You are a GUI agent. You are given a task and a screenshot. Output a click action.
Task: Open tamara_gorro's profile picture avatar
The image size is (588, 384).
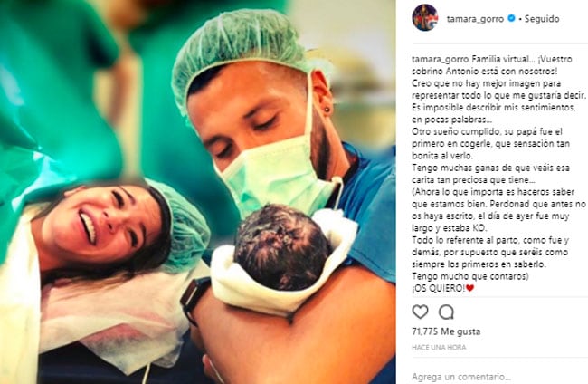click(425, 17)
